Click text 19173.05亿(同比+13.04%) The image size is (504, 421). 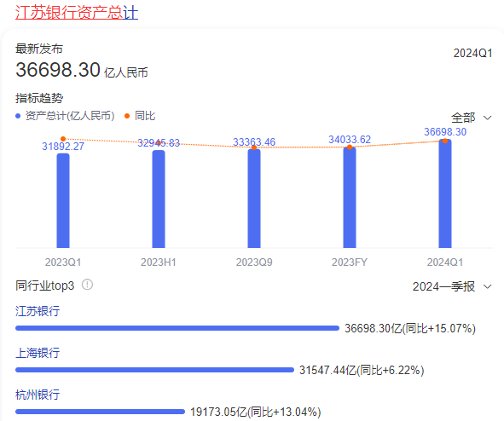[x=256, y=412]
